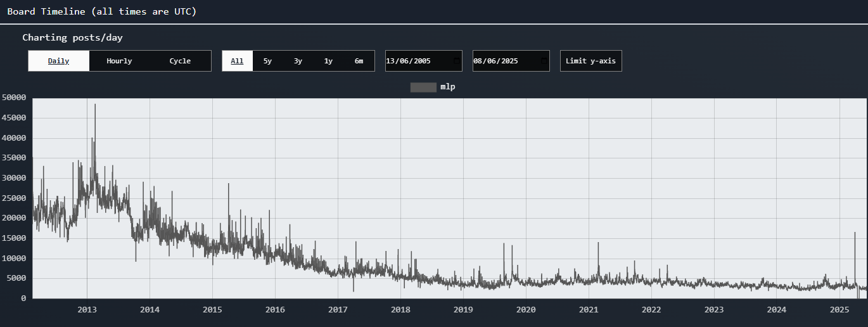
Task: Show the last 5y range
Action: click(267, 61)
